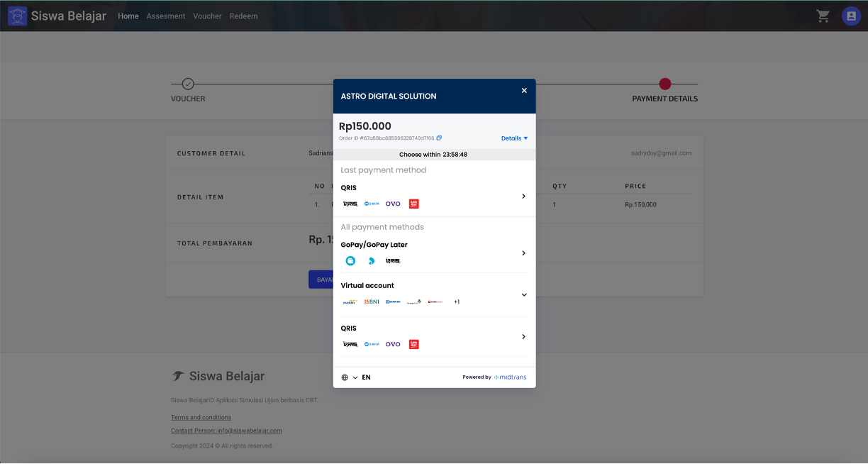This screenshot has width=868, height=464.
Task: Expand the Virtual account payment options
Action: 524,294
